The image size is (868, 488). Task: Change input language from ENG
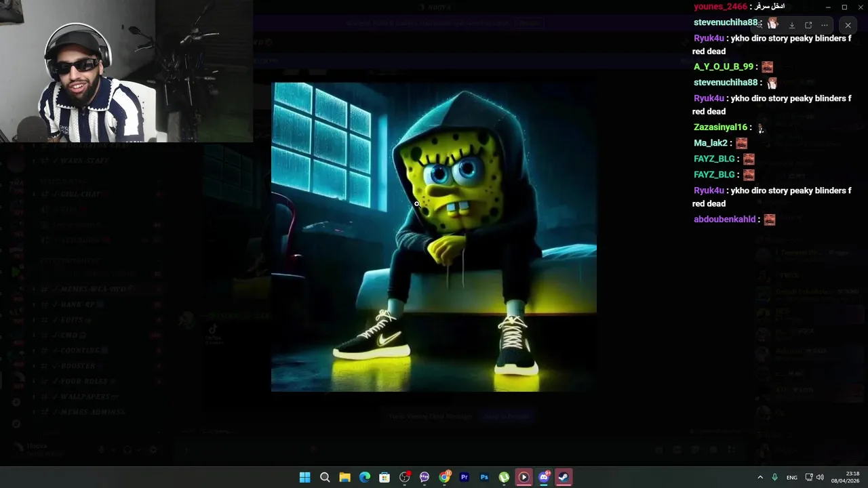coord(792,477)
